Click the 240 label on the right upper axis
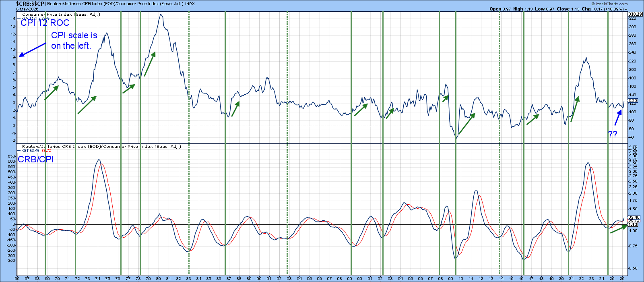 632,52
